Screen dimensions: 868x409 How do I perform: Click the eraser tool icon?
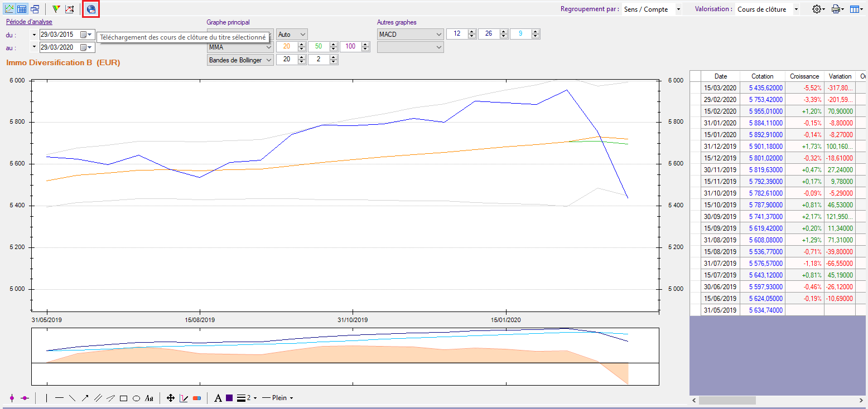196,398
